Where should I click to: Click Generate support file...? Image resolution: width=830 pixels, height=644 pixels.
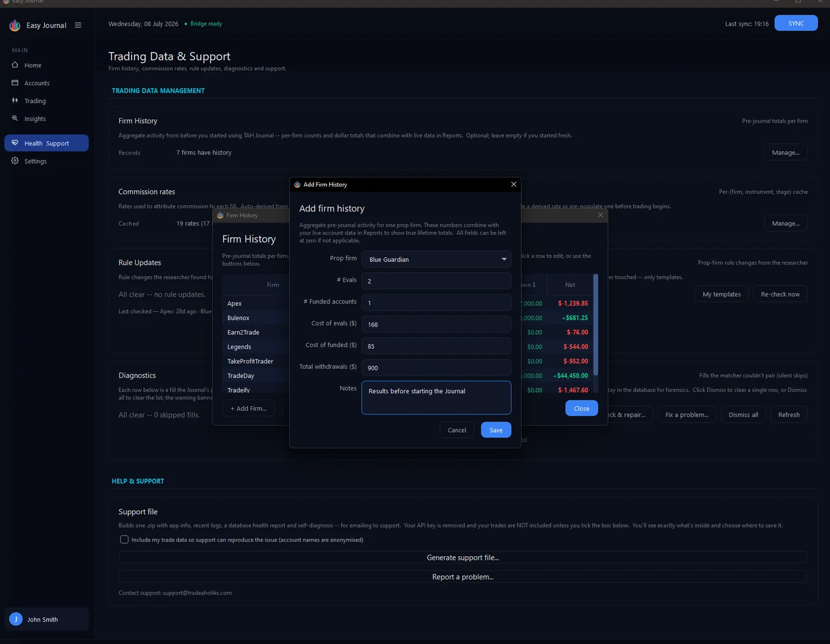tap(463, 557)
